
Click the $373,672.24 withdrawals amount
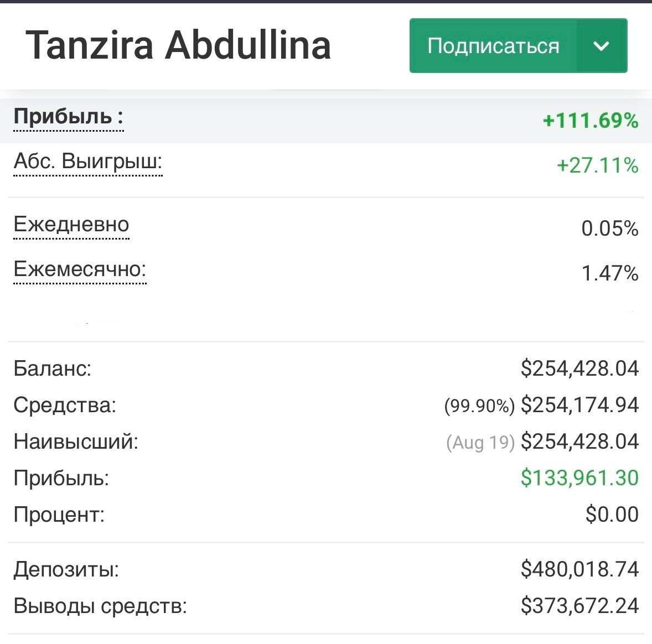tap(579, 606)
